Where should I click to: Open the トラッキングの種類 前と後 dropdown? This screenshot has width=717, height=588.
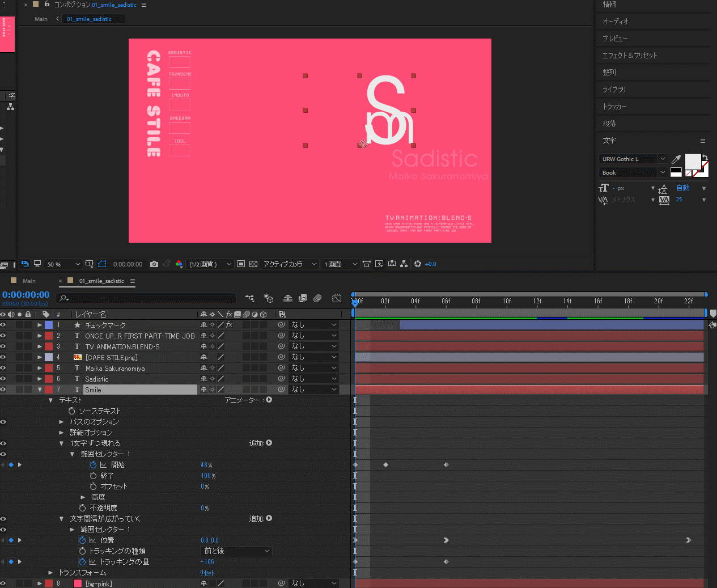(237, 551)
